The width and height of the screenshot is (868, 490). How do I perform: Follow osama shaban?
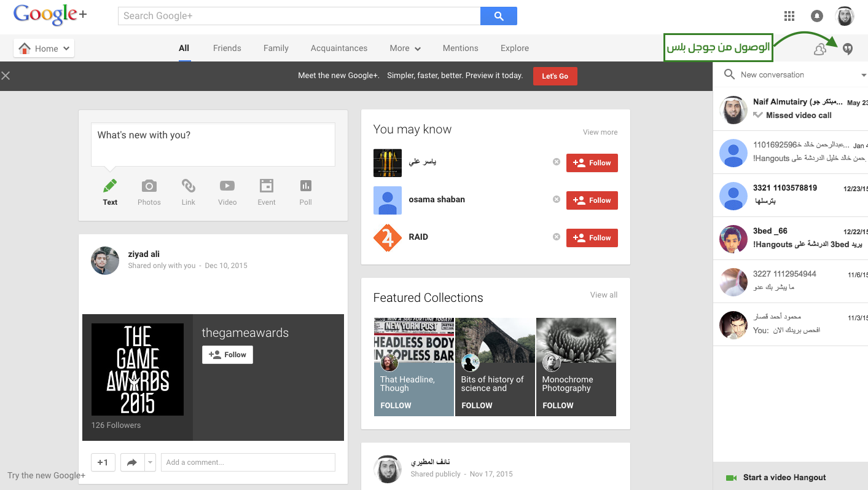(x=592, y=200)
